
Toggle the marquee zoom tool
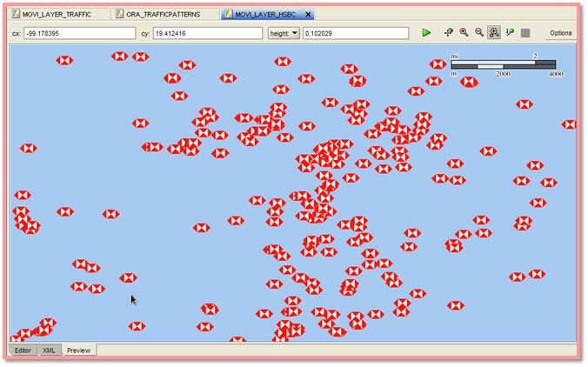pyautogui.click(x=494, y=33)
